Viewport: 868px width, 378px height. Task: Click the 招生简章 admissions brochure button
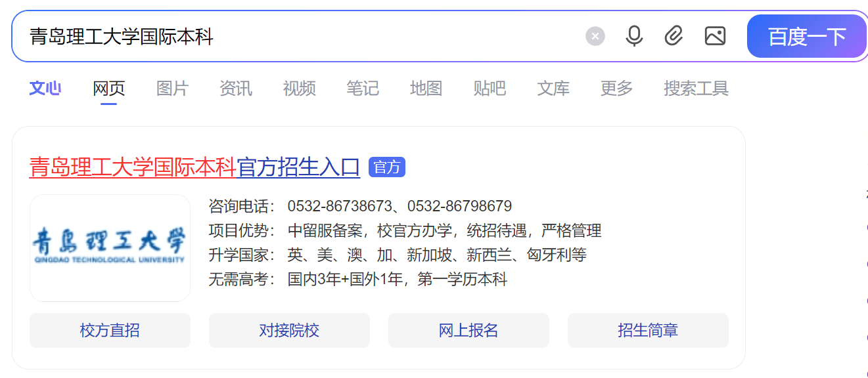click(x=648, y=330)
